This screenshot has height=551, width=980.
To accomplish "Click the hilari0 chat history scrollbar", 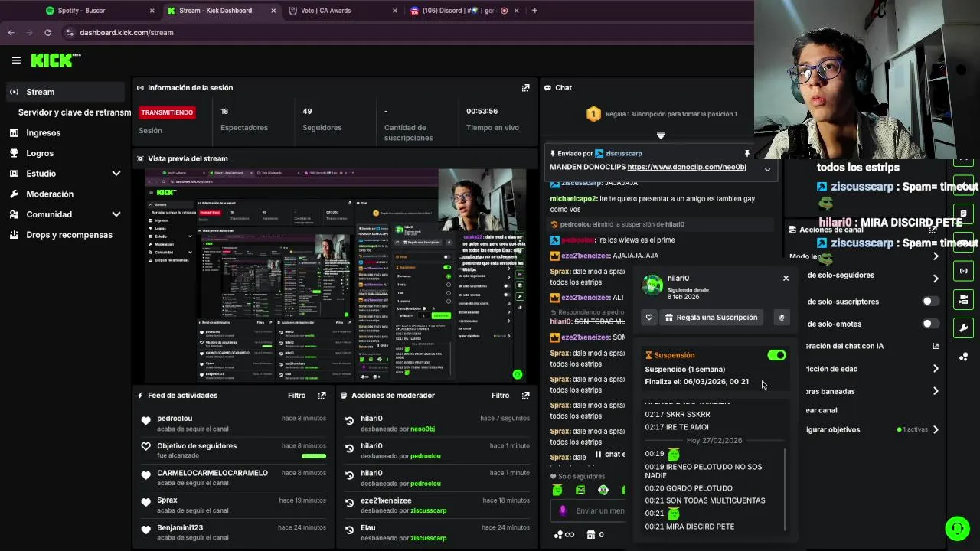I will click(785, 490).
